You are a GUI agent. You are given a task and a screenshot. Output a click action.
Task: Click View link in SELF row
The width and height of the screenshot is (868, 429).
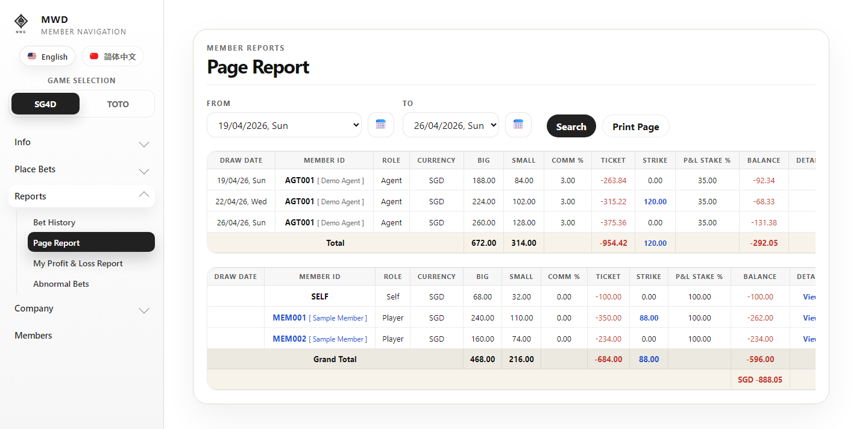809,296
